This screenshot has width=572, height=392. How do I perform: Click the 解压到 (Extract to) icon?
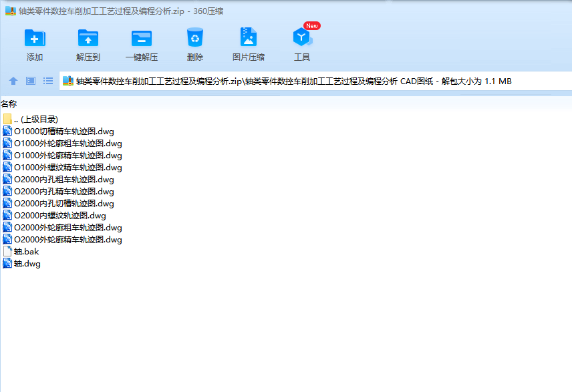(x=88, y=38)
